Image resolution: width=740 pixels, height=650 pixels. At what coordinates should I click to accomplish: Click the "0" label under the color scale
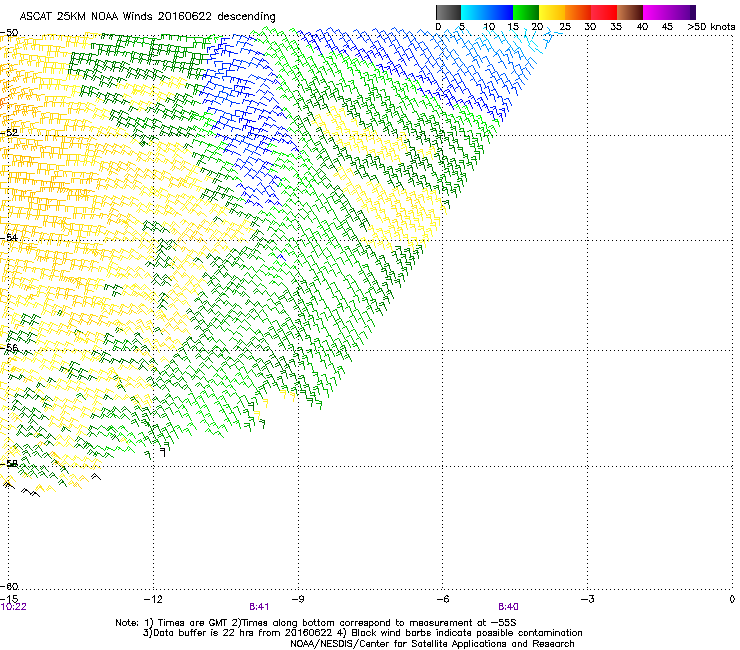click(438, 27)
